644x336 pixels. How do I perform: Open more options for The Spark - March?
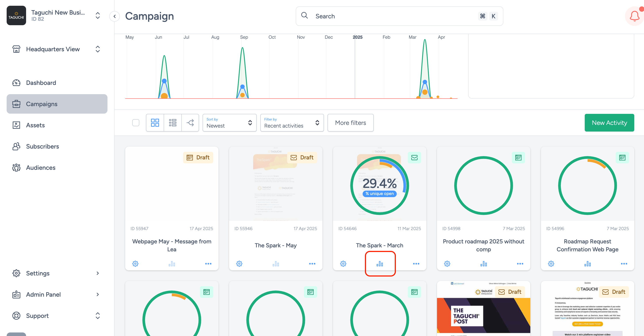(x=416, y=263)
